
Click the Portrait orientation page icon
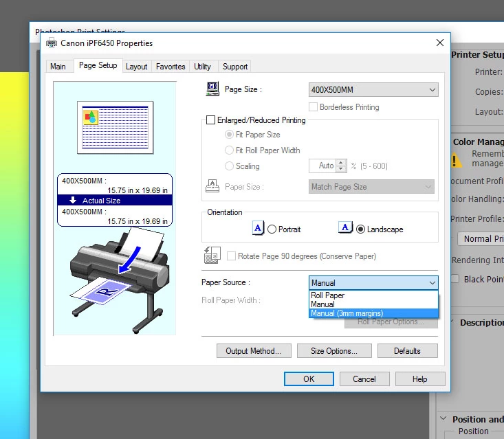[258, 228]
